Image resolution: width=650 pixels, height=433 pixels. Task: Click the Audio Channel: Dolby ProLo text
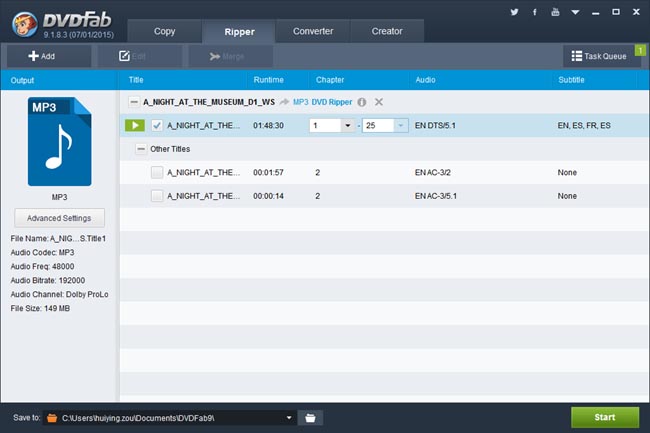click(x=59, y=294)
